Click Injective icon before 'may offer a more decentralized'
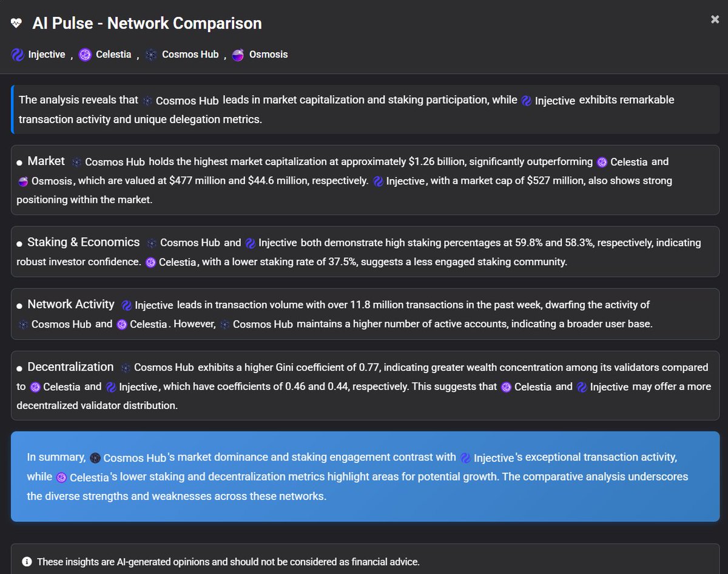 (582, 387)
